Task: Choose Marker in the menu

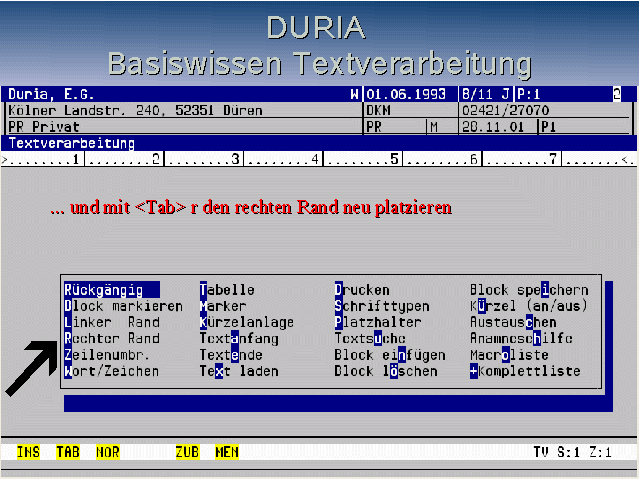Action: click(x=223, y=306)
